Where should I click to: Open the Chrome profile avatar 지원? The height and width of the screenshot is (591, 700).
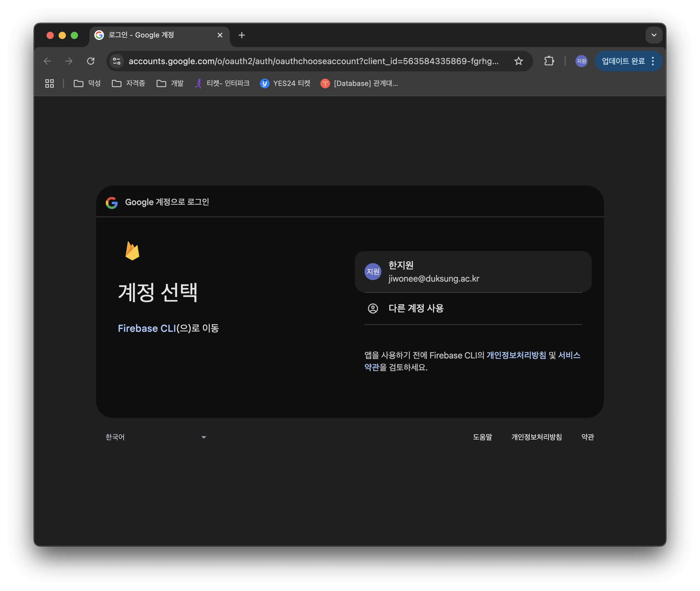pyautogui.click(x=581, y=61)
